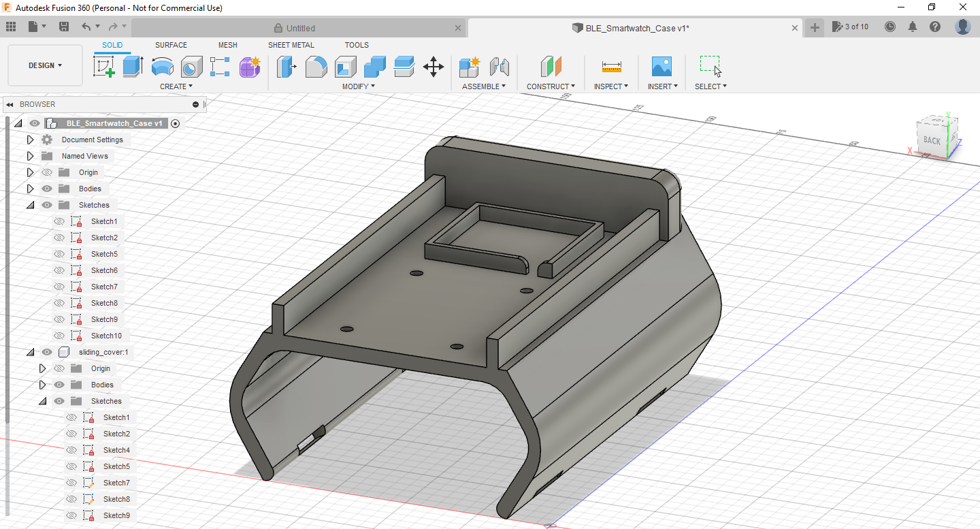Screen dimensions: 980x529
Task: Open the MODIFY dropdown menu
Action: tap(358, 86)
